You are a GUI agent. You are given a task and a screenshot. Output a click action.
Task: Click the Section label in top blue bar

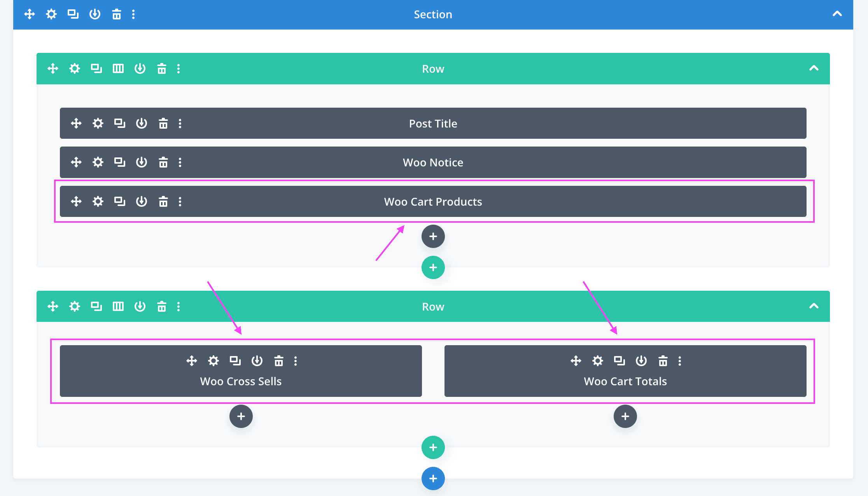point(433,14)
